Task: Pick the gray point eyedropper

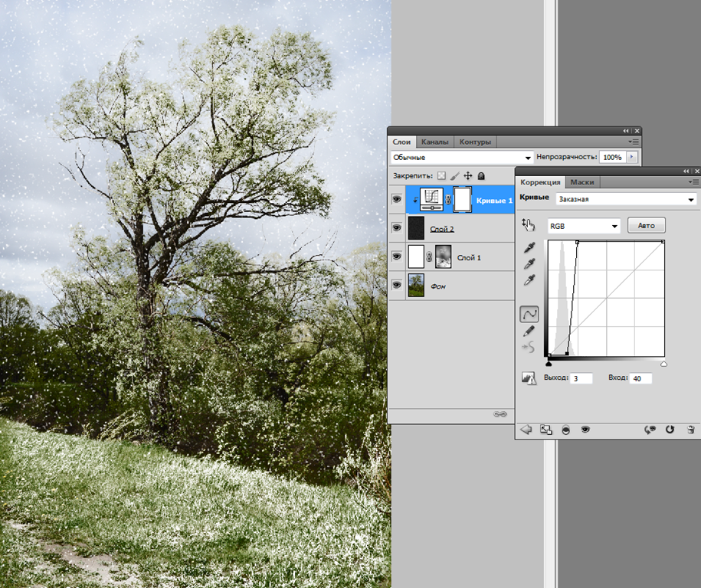Action: coord(529,264)
